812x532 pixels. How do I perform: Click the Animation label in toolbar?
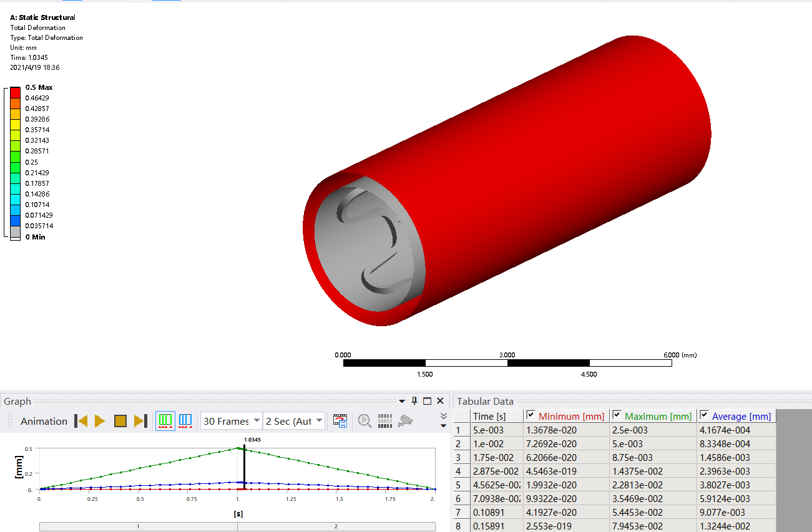(x=44, y=421)
